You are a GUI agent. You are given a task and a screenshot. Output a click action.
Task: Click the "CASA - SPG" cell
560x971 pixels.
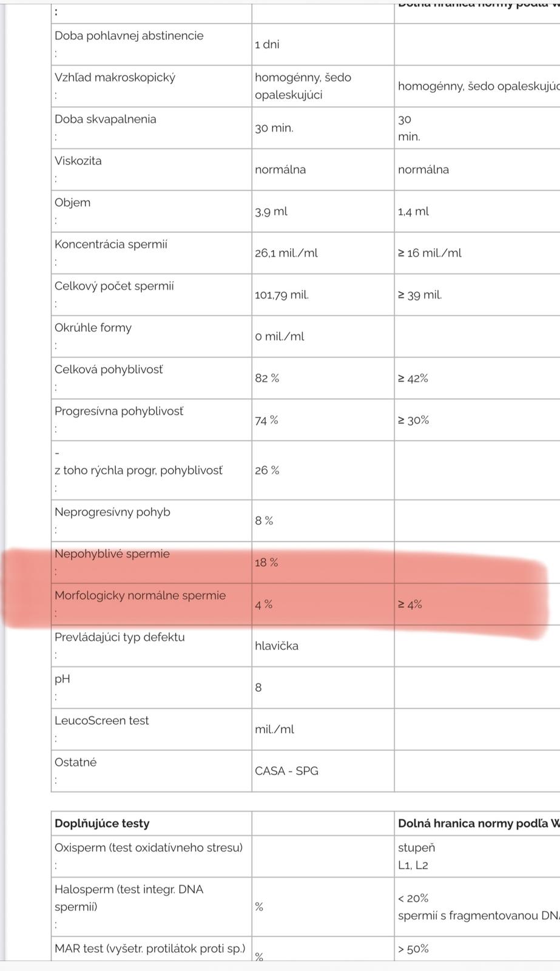286,771
